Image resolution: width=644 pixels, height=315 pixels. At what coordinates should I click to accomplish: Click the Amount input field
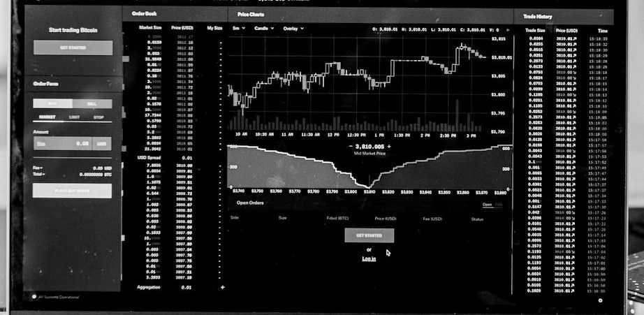coord(63,143)
